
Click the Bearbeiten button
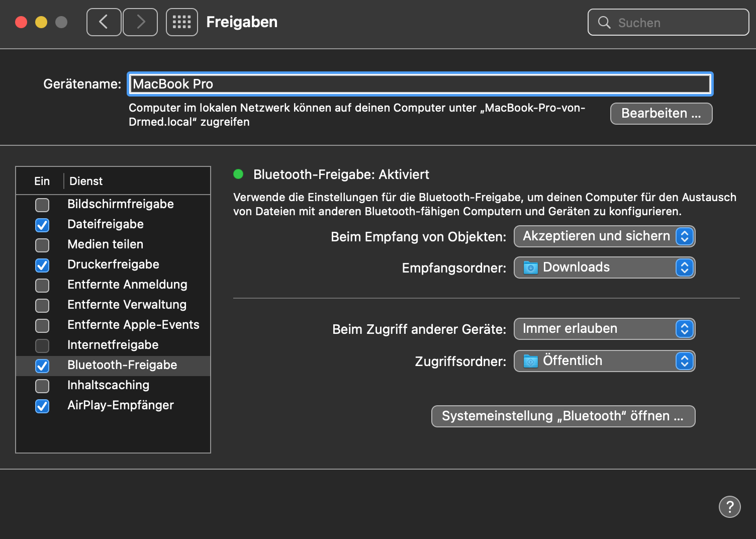click(x=661, y=114)
